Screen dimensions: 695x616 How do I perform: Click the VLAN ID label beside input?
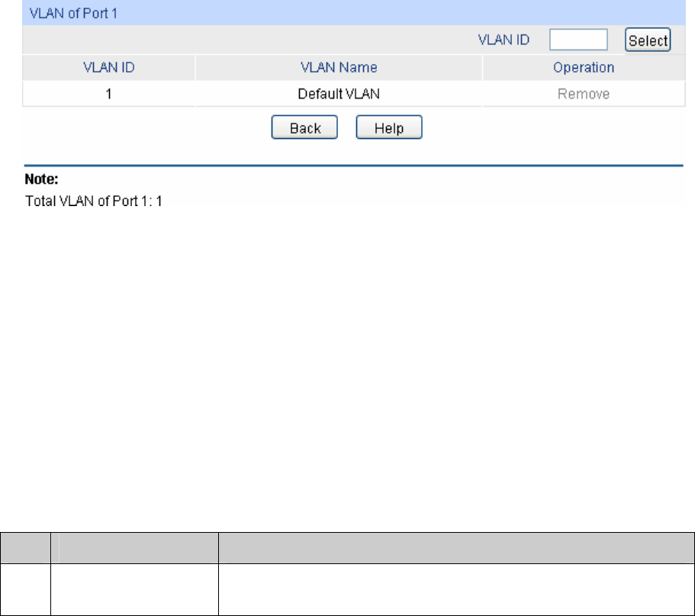504,40
